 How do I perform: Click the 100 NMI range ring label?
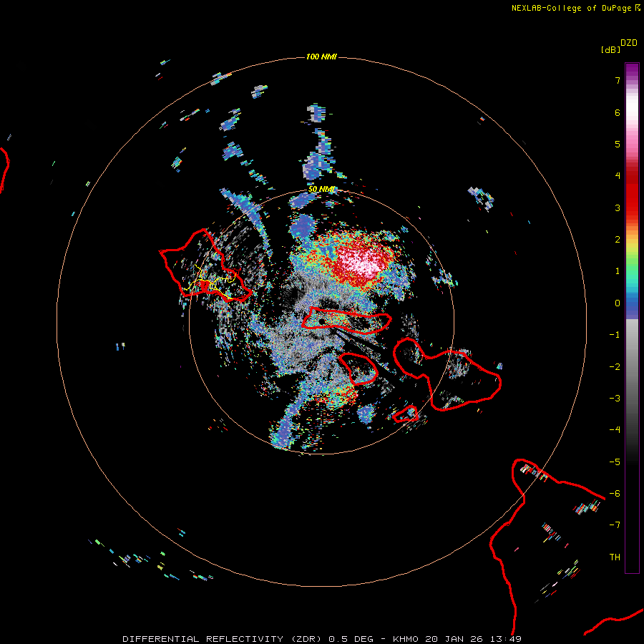click(321, 57)
